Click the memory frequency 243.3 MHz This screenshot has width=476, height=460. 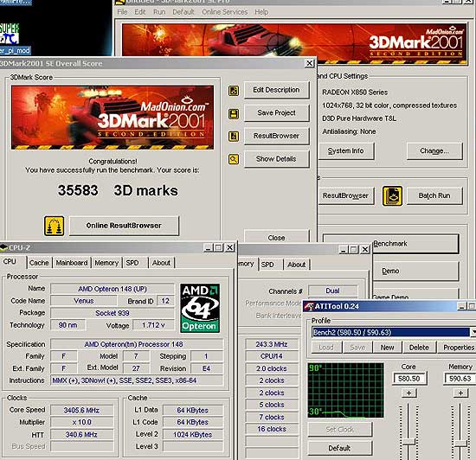click(x=272, y=344)
